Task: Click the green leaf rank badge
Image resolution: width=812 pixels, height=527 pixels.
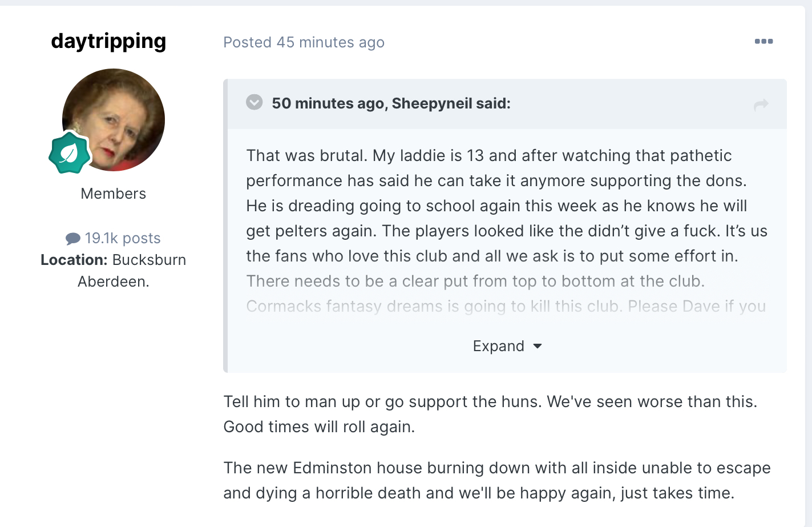Action: point(69,152)
